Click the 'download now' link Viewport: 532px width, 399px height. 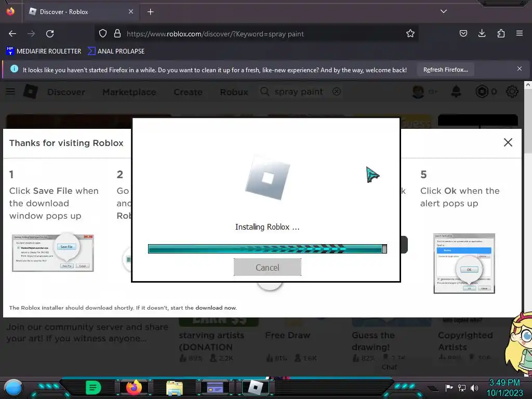click(216, 308)
